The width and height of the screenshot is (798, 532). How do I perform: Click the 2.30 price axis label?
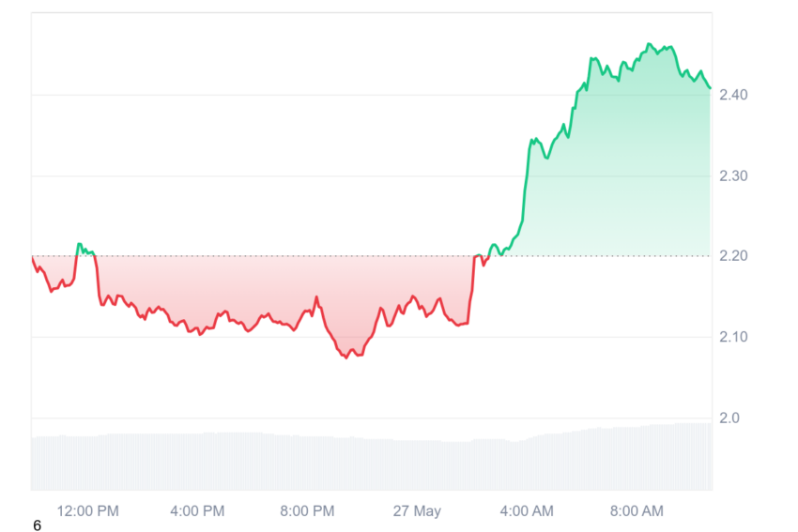coord(733,176)
